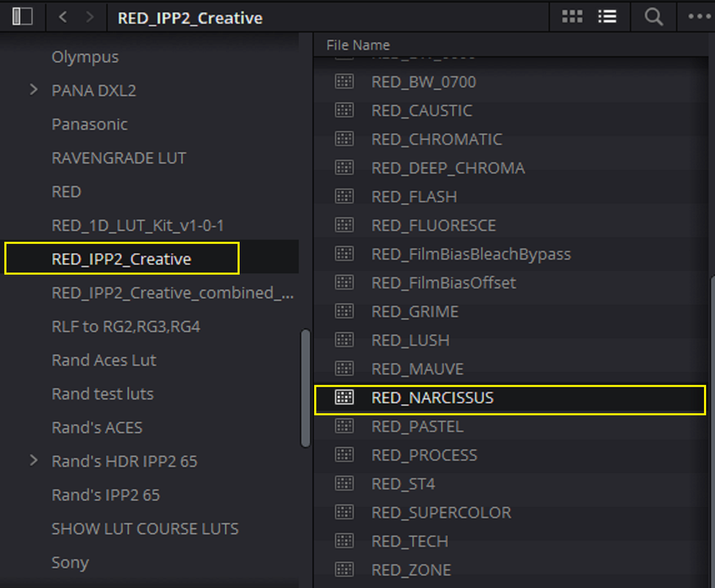Screen dimensions: 715x588
Task: Select the RED_LUSH file name
Action: click(410, 340)
